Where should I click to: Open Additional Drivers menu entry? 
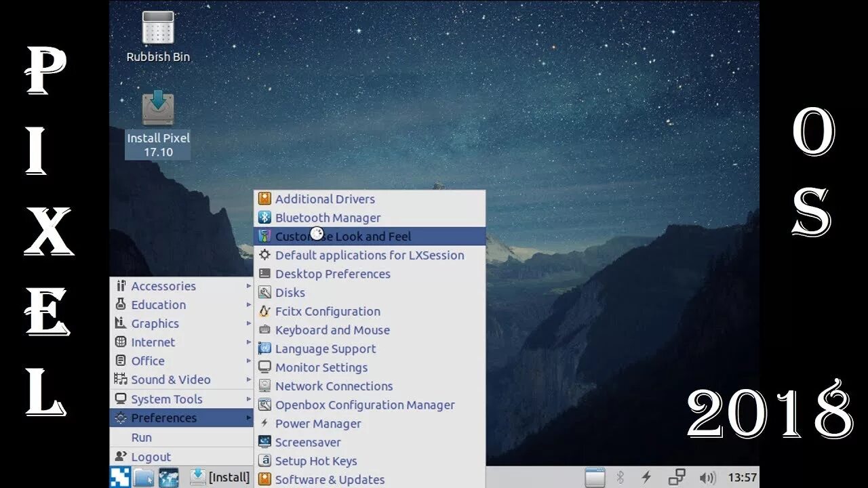pyautogui.click(x=370, y=199)
